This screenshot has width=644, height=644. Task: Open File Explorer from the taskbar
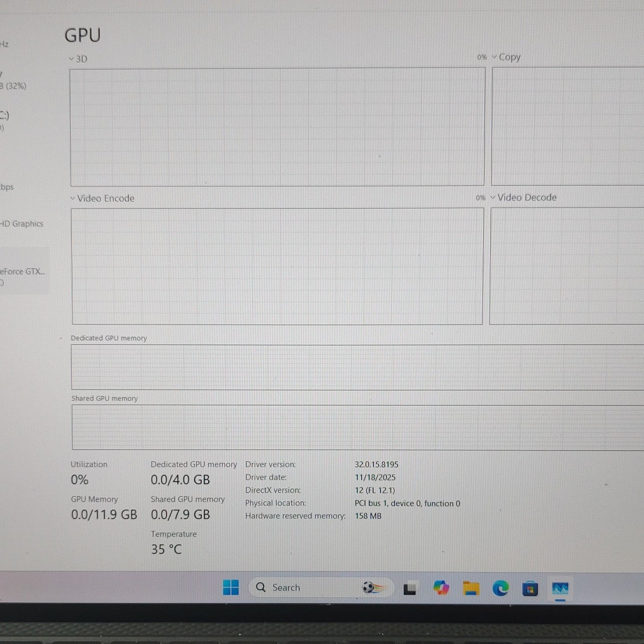(471, 588)
